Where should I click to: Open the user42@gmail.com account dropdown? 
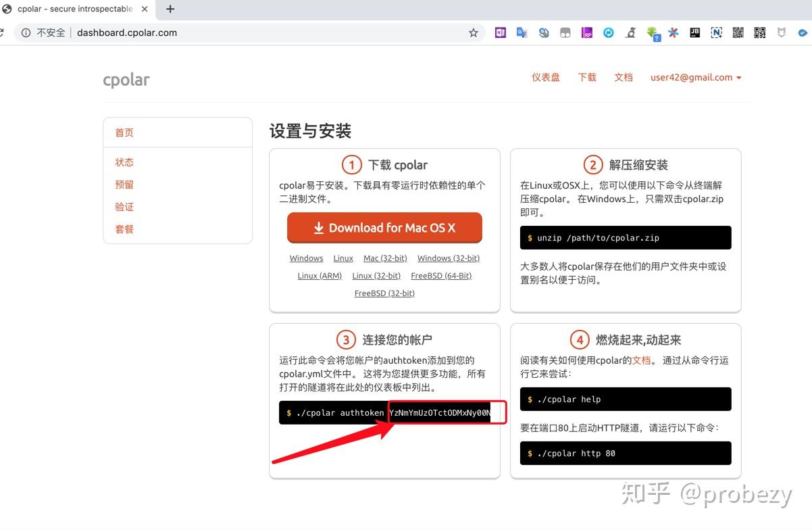pyautogui.click(x=696, y=77)
